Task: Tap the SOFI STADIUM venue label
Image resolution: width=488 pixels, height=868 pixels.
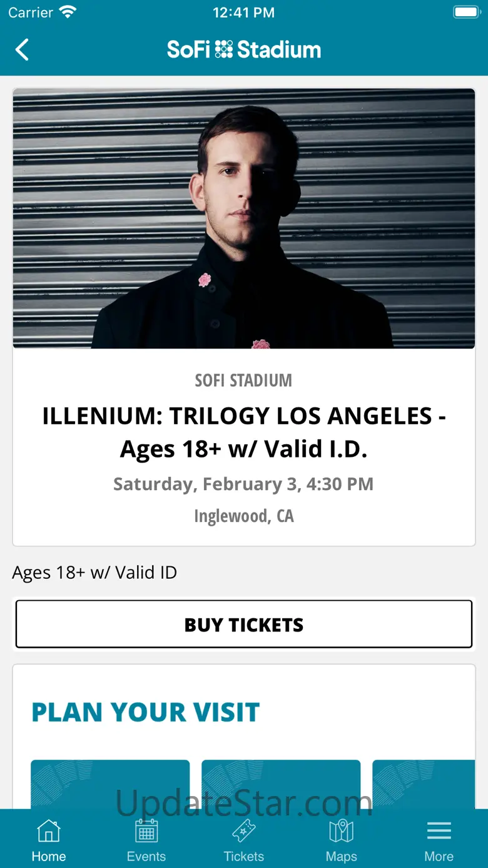Action: pos(244,380)
